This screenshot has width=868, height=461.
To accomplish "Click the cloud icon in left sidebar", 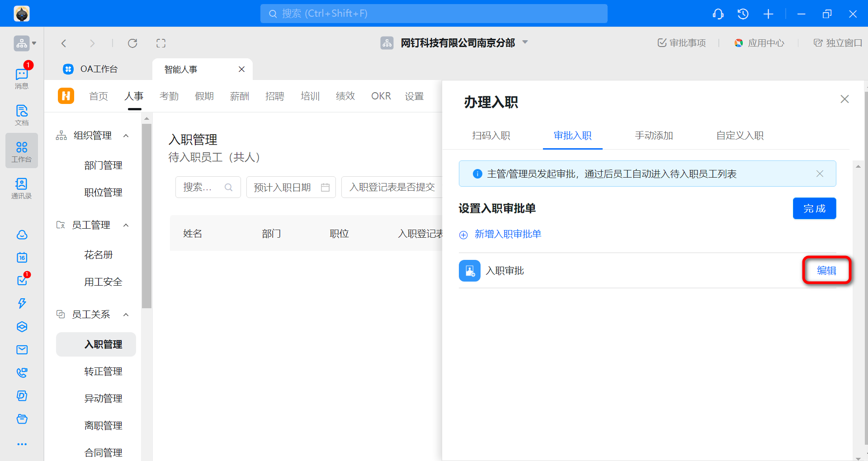I will coord(22,235).
